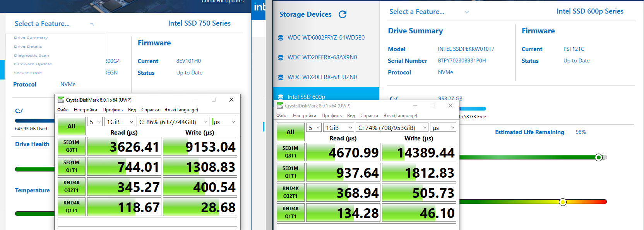Open the 1GiB size dropdown next to 86% drive
This screenshot has height=230, width=644.
click(120, 122)
